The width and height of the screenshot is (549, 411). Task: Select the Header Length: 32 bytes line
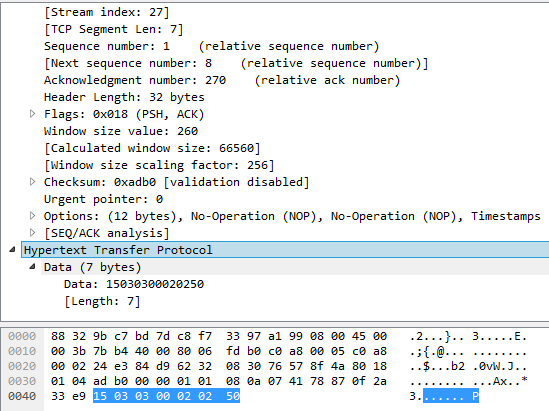click(x=124, y=97)
